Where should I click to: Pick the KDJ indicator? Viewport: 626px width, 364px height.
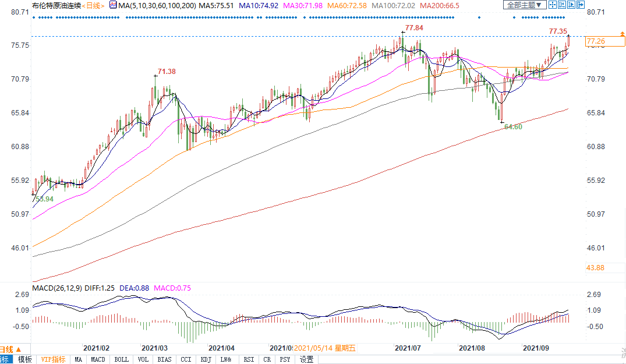(x=206, y=359)
